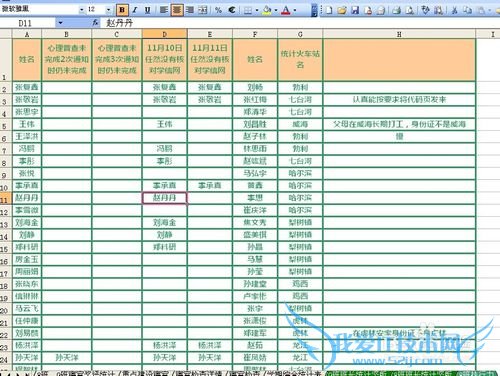Select header cell 统计火车站名 in column G

[300, 60]
